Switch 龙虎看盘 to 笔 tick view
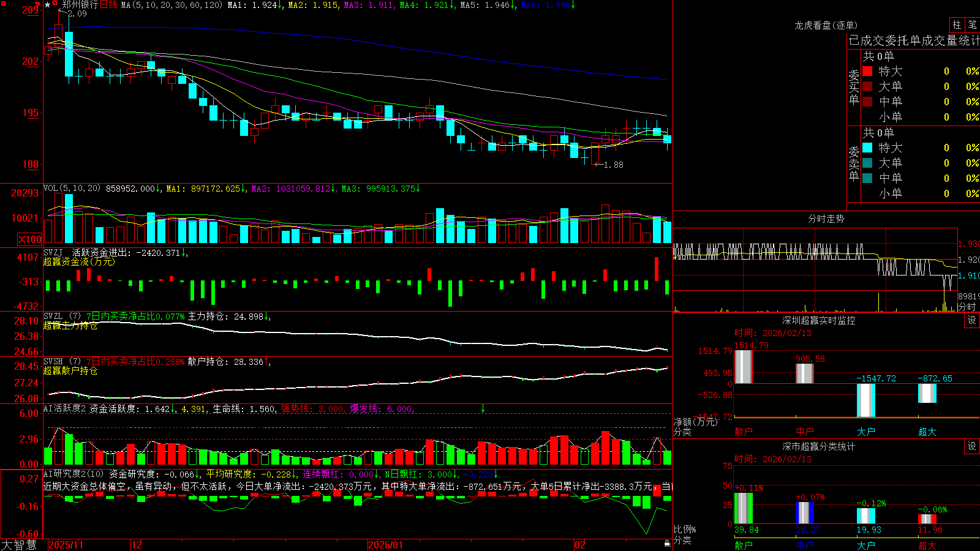980x551 pixels. pos(972,24)
